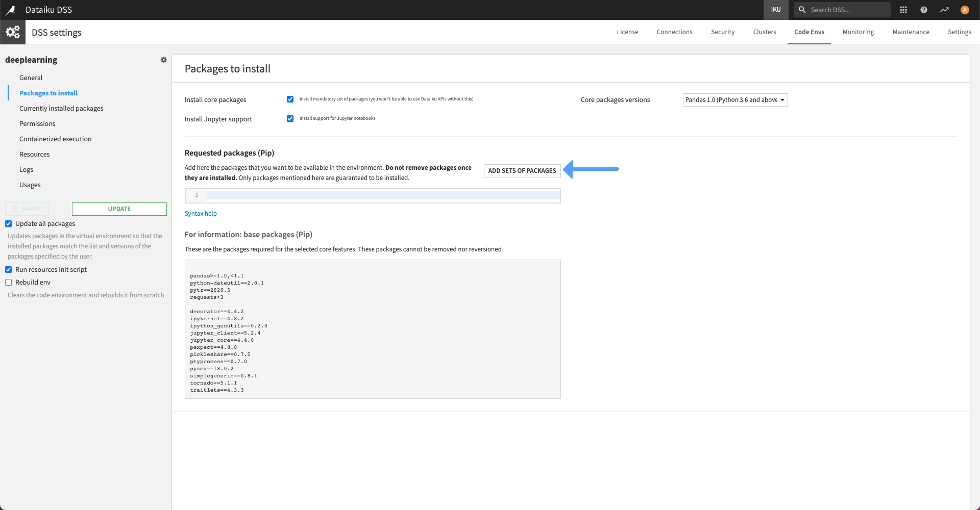Open the Permissions section
The width and height of the screenshot is (980, 510).
tap(37, 124)
